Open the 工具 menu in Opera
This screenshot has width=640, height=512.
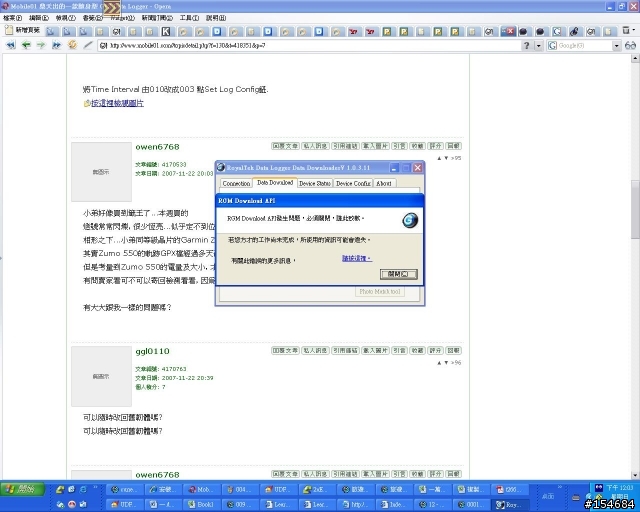pyautogui.click(x=189, y=18)
